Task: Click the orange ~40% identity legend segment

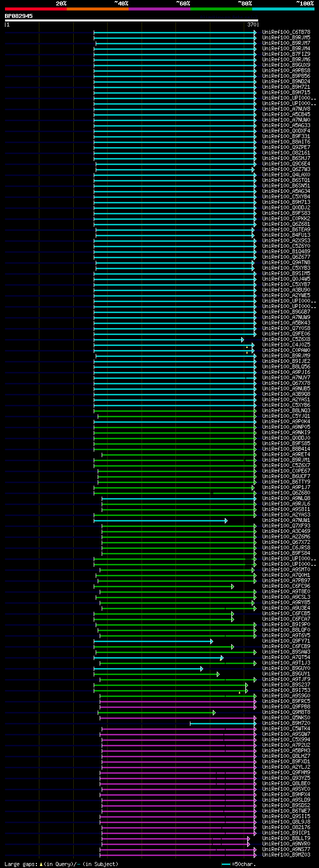Action: point(97,9)
